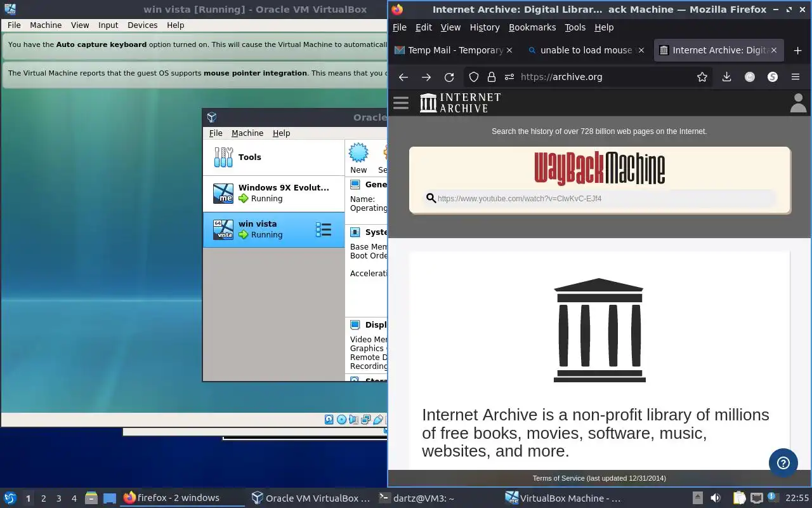
Task: Select Windows 9X Evolution VM entry
Action: pos(274,193)
